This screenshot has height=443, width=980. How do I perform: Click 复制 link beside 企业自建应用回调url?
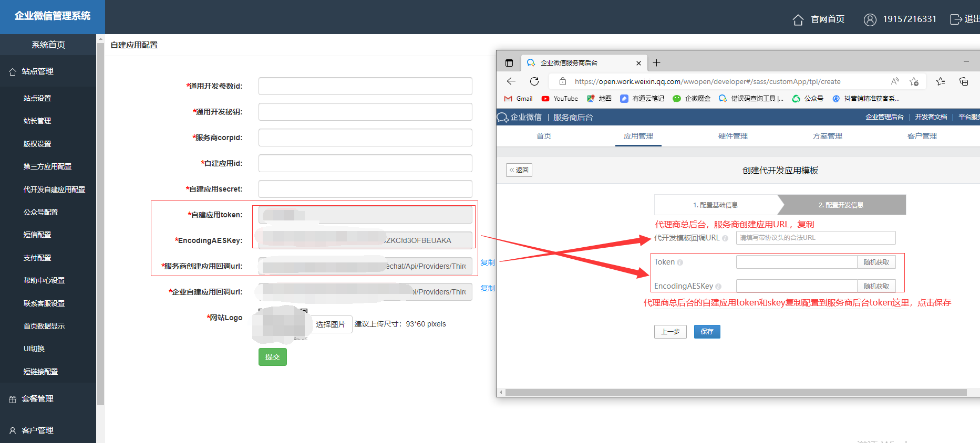coord(488,289)
